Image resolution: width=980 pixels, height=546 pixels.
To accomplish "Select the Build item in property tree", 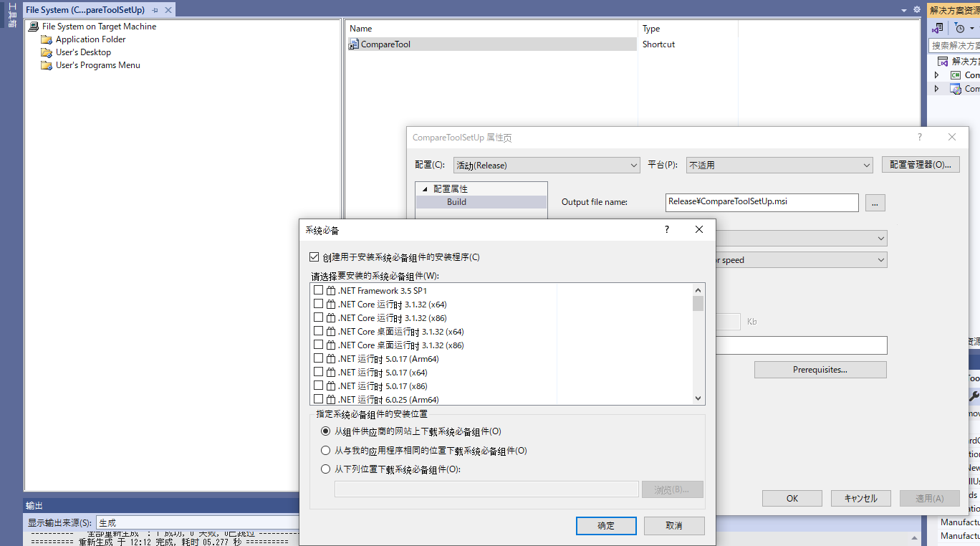I will pyautogui.click(x=456, y=202).
